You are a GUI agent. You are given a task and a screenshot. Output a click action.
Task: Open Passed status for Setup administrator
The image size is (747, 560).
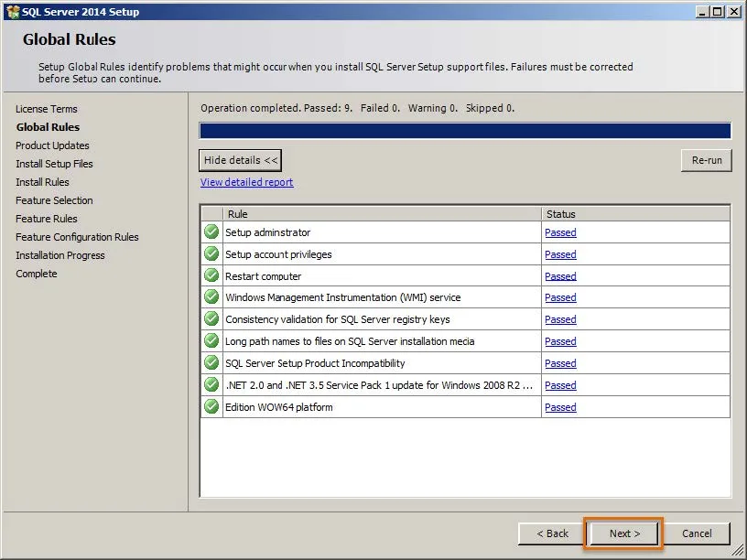click(561, 232)
